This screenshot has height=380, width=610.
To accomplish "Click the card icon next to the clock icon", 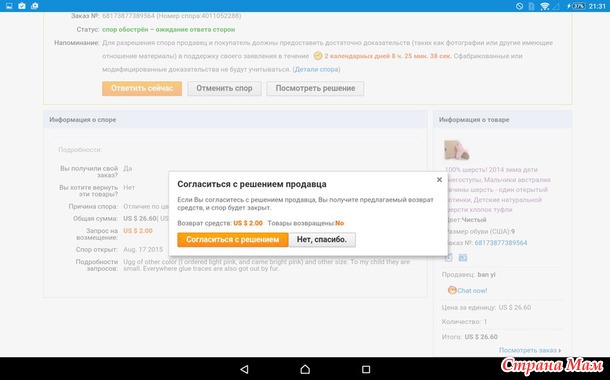I will coord(463,257).
